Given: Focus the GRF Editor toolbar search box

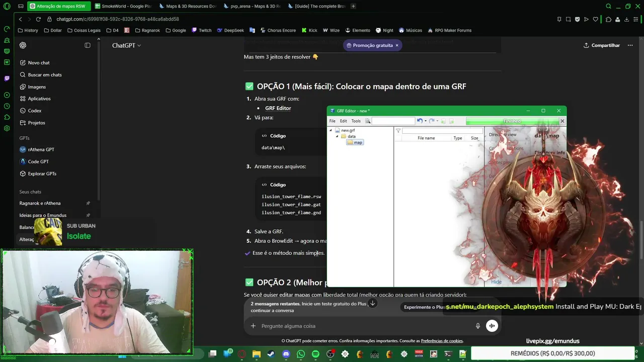Looking at the screenshot, I should pyautogui.click(x=393, y=121).
